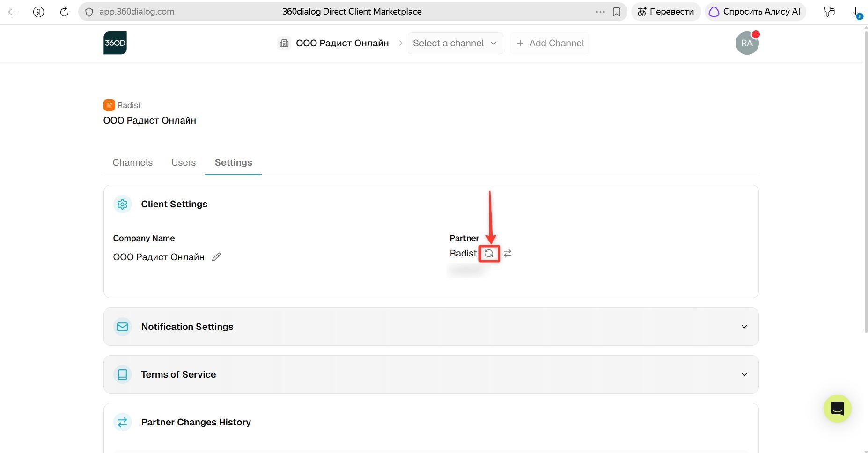Switch to the Channels tab
This screenshot has height=453, width=868.
(x=132, y=162)
